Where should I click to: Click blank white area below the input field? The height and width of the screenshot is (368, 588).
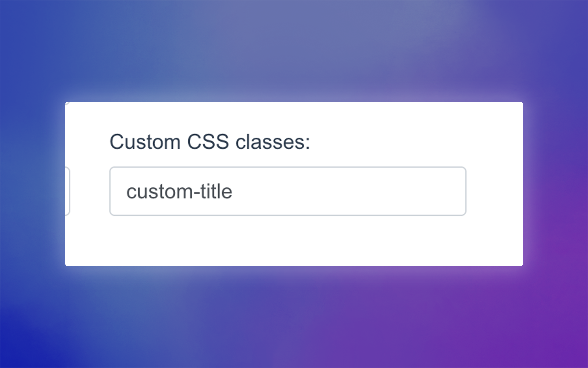pyautogui.click(x=288, y=241)
